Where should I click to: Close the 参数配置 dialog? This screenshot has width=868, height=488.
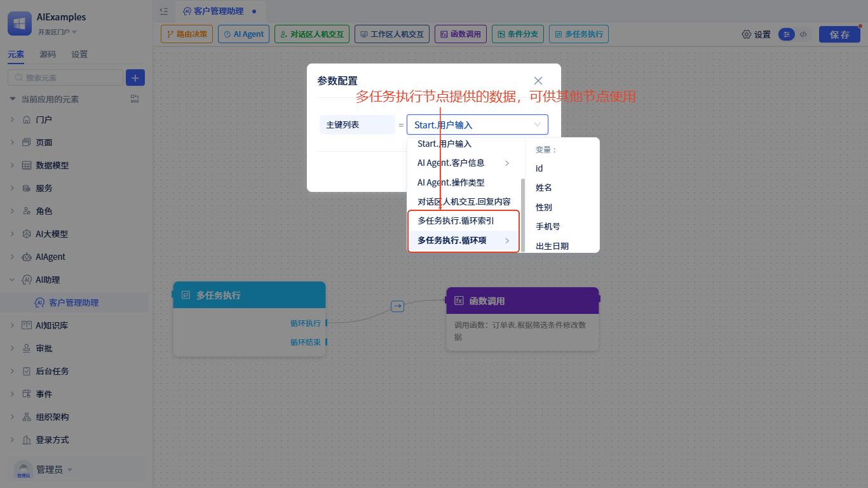point(538,81)
